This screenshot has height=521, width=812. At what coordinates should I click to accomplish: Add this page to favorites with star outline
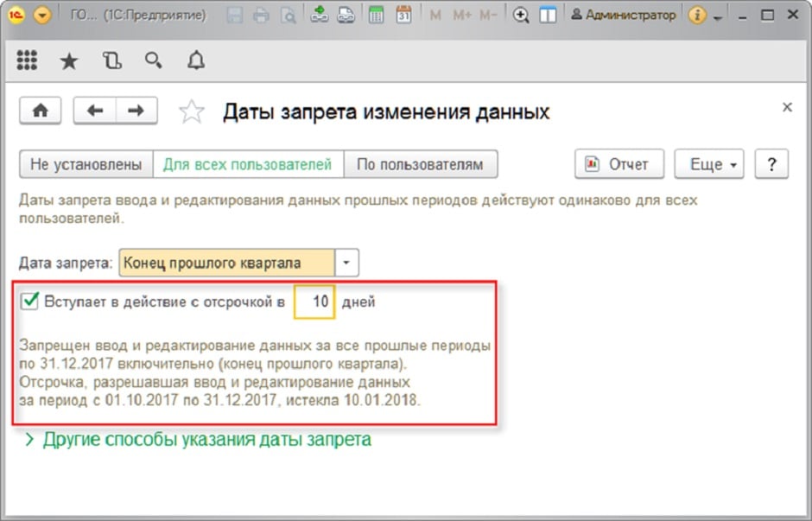[191, 111]
